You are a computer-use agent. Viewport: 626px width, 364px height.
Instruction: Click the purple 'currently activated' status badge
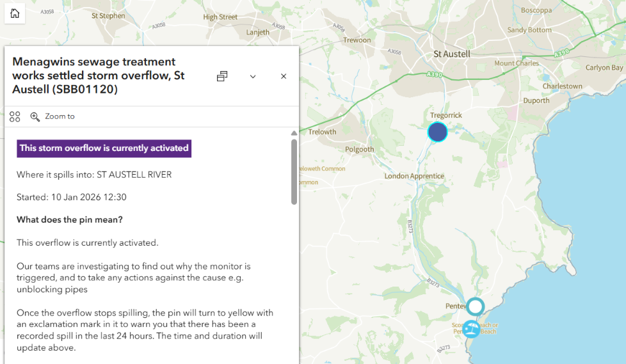coord(104,148)
